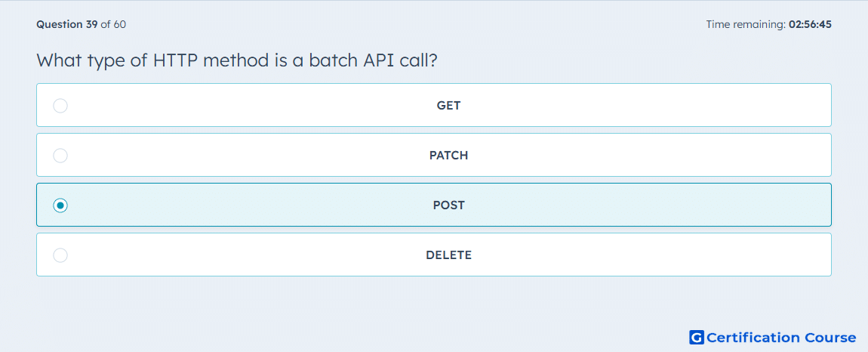
Task: Open the Certification Course watermark text
Action: pos(781,337)
